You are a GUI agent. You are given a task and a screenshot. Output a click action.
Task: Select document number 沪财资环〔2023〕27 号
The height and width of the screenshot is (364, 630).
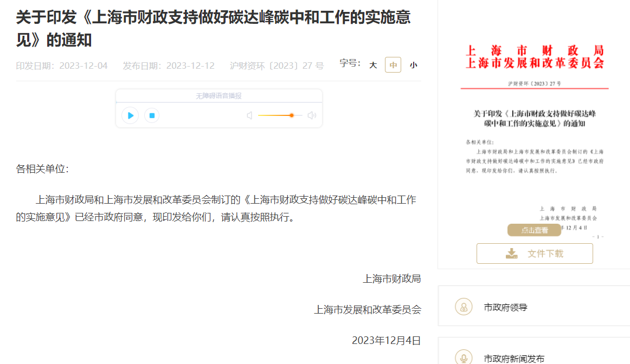point(277,64)
